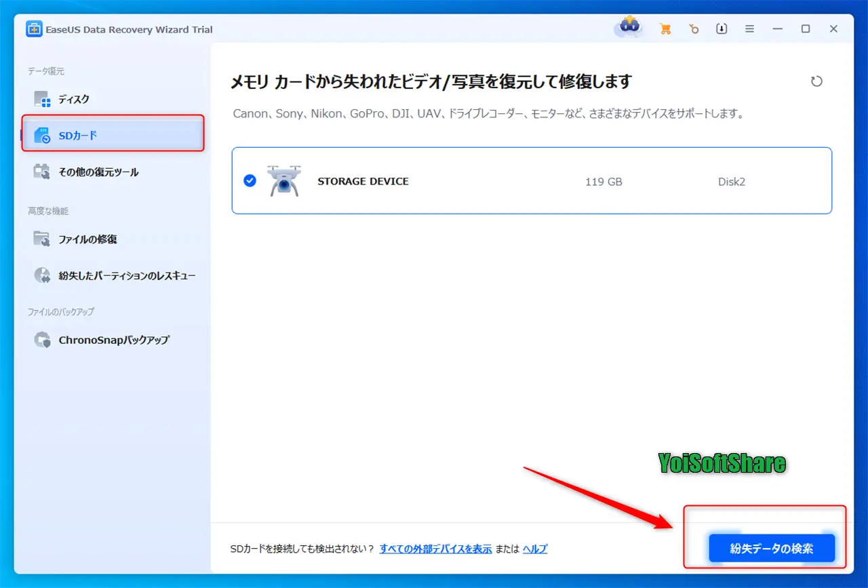Click the 119 GB size value
This screenshot has width=868, height=588.
604,182
